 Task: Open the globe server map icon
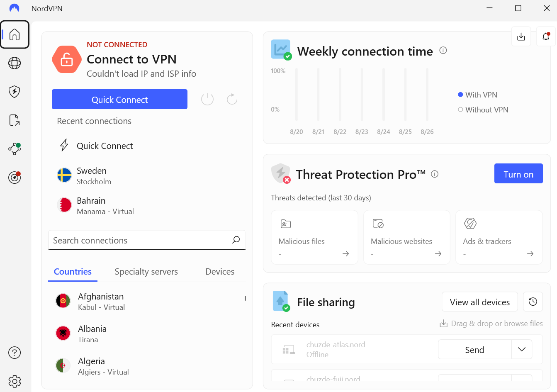(x=15, y=63)
